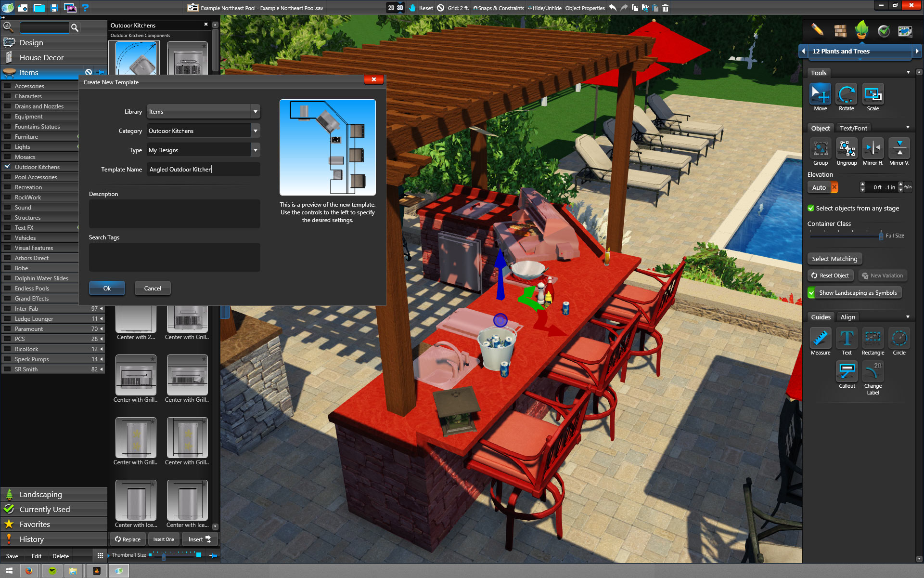924x578 pixels.
Task: Click Select Matching in right panel
Action: tap(834, 259)
